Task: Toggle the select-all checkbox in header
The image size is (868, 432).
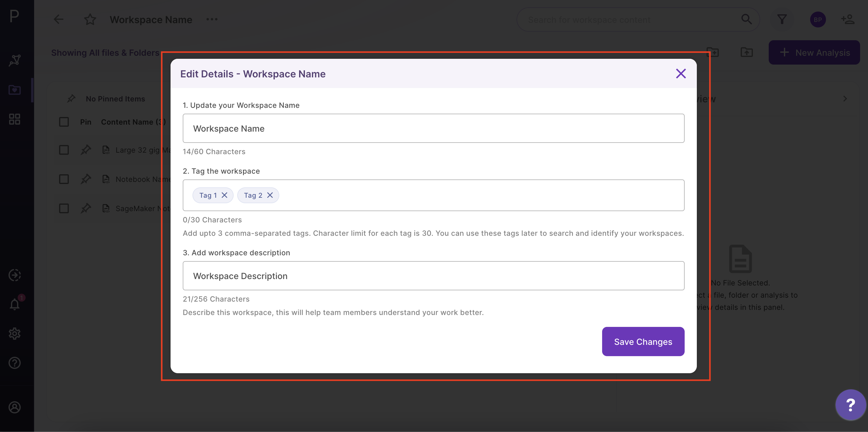Action: point(64,122)
